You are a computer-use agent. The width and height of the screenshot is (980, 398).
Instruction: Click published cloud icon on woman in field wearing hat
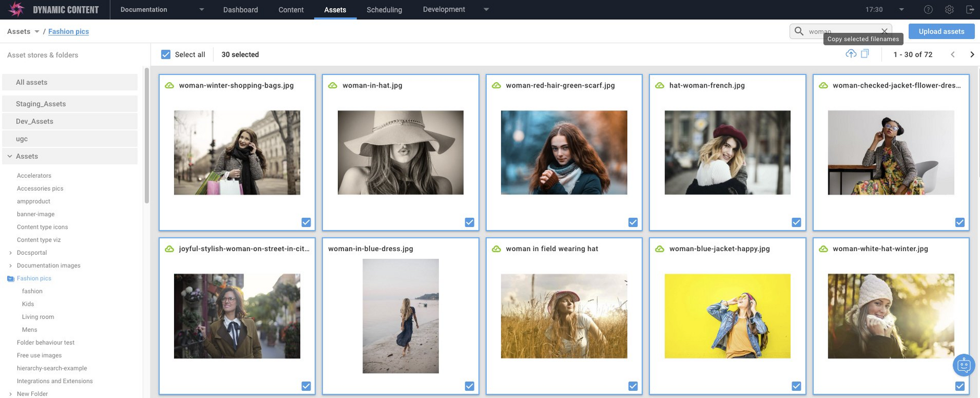(x=496, y=249)
